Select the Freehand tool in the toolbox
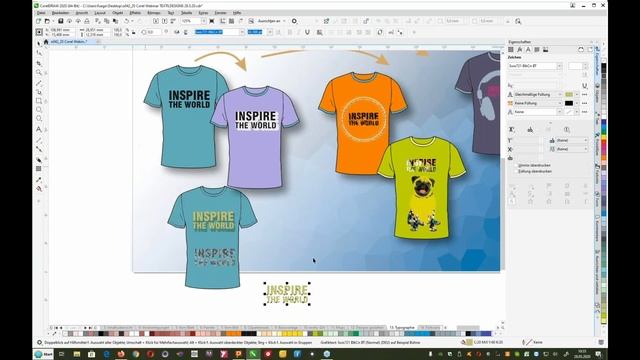The width and height of the screenshot is (640, 360). [x=39, y=83]
